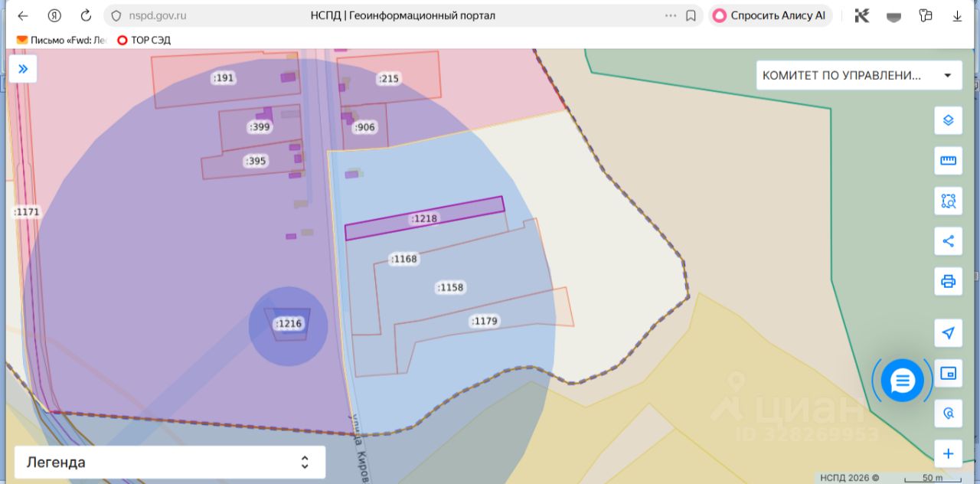Image resolution: width=980 pixels, height=484 pixels.
Task: Select parcel label :1179
Action: coord(485,321)
